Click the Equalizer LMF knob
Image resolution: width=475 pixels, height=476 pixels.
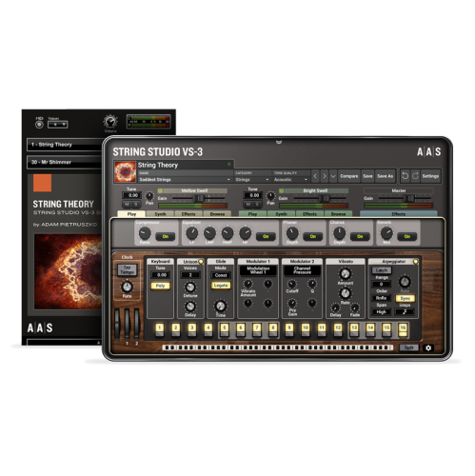[x=209, y=233]
